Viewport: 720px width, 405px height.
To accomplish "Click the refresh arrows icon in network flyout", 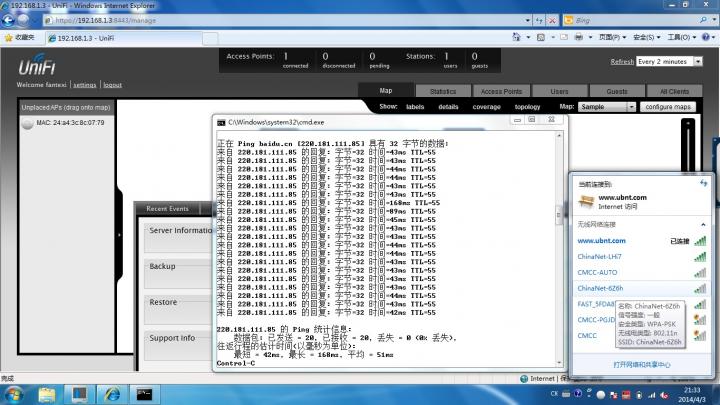I will (x=703, y=183).
